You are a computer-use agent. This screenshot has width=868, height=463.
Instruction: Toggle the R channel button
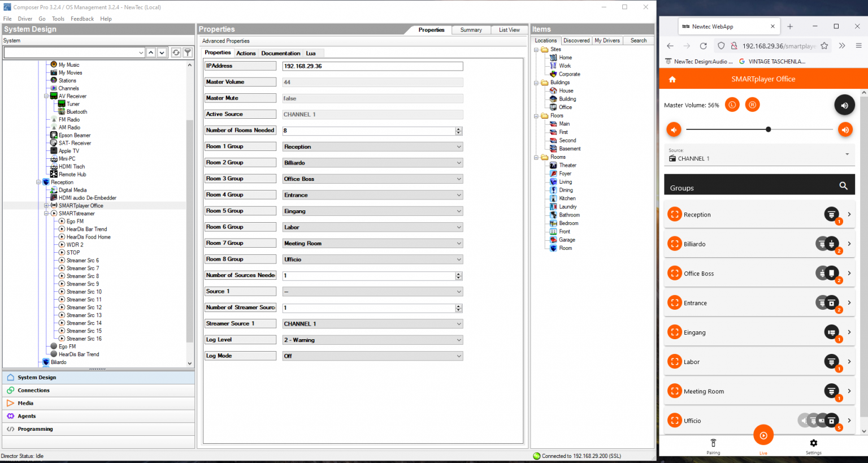coord(752,105)
